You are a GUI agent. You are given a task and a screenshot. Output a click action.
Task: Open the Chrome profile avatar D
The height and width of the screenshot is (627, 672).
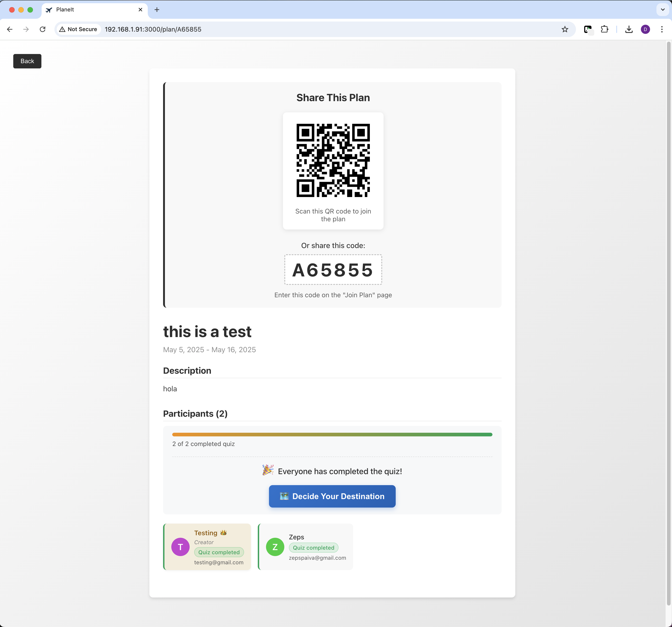pos(645,30)
